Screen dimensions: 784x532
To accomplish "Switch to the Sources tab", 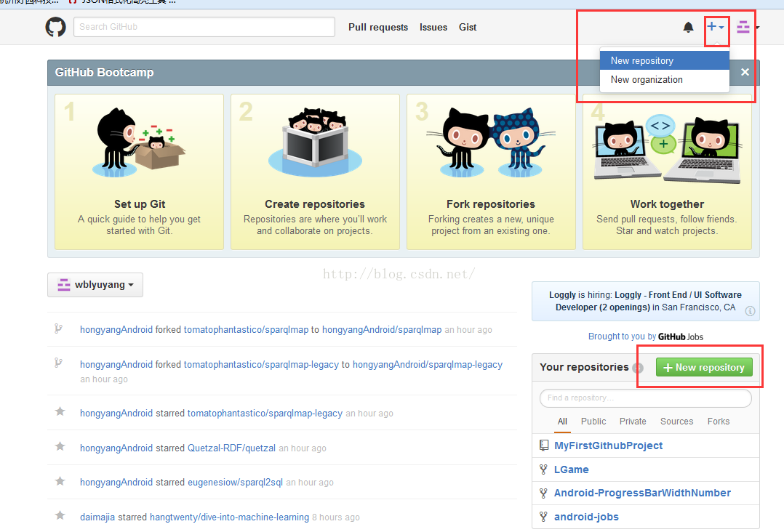I will [676, 422].
